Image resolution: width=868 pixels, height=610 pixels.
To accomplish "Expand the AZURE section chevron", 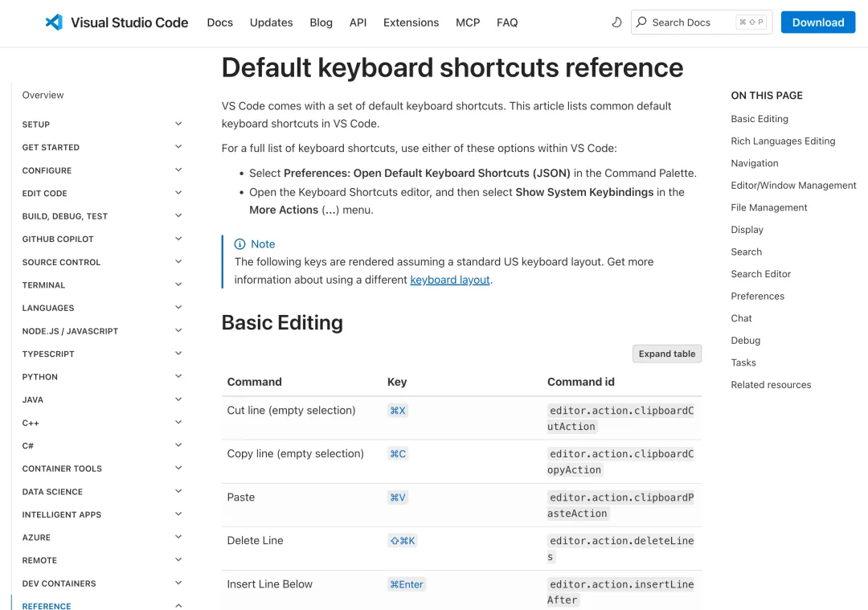I will click(x=178, y=537).
